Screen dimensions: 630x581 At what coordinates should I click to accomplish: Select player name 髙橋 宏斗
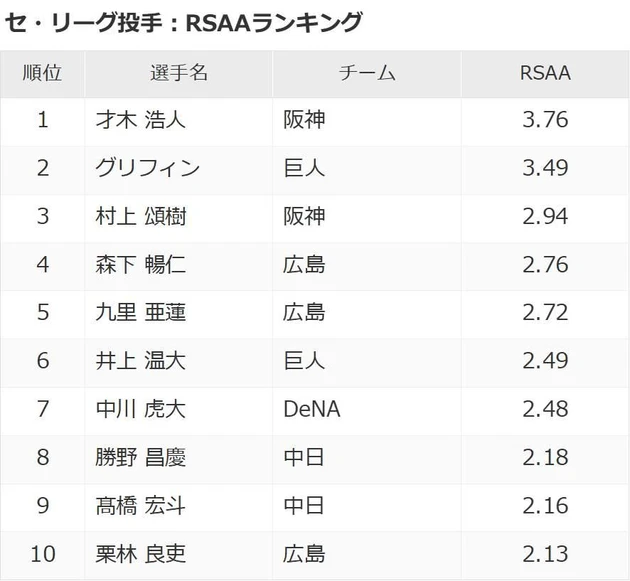click(x=140, y=505)
